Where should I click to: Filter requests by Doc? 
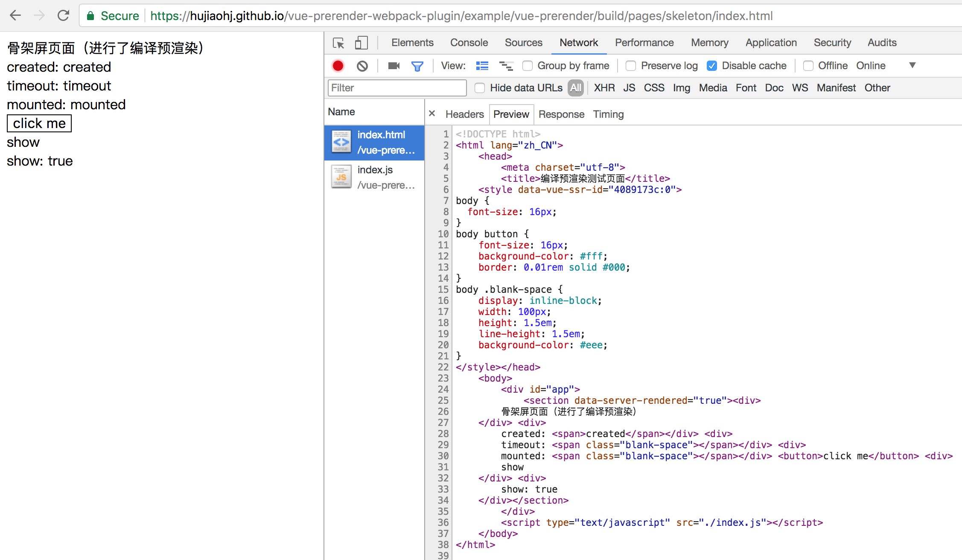(x=774, y=88)
